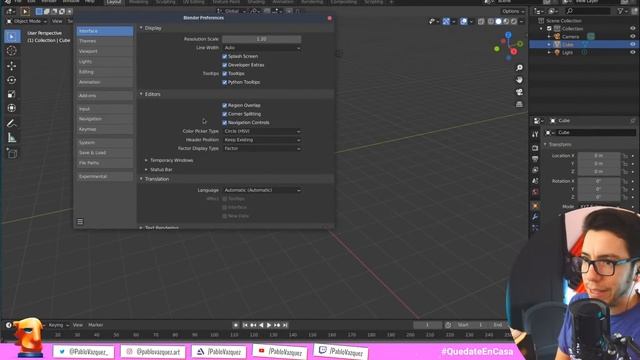Click the viewport zoom magnifier icon

[x=519, y=68]
